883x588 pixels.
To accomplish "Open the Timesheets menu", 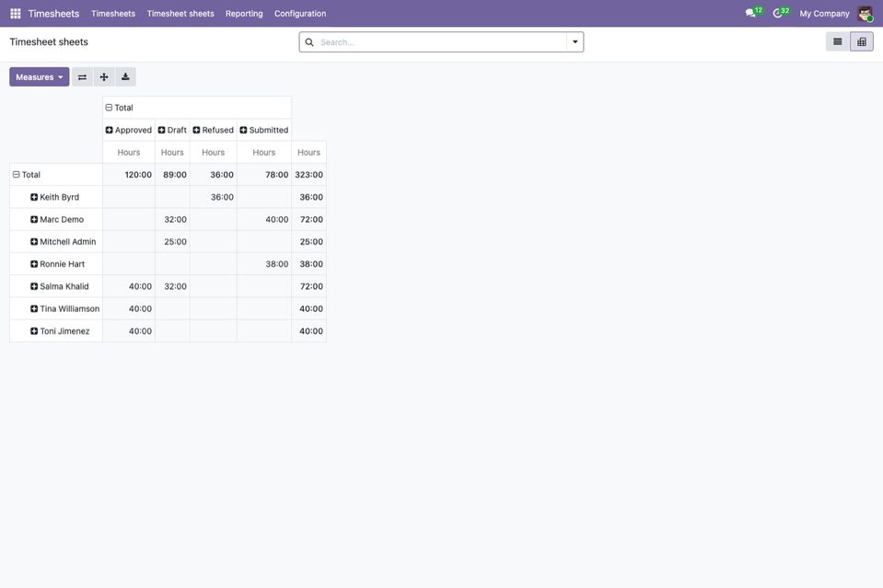I will (113, 14).
